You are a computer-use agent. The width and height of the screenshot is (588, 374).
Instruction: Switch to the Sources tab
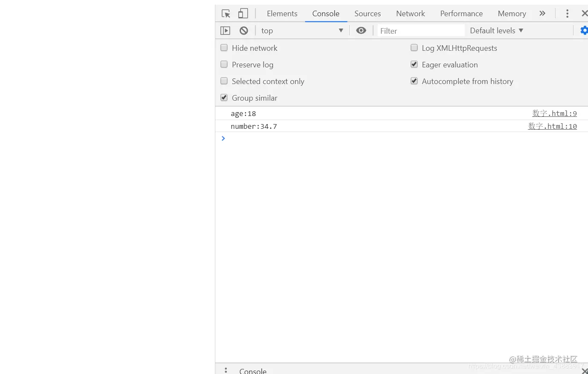368,14
